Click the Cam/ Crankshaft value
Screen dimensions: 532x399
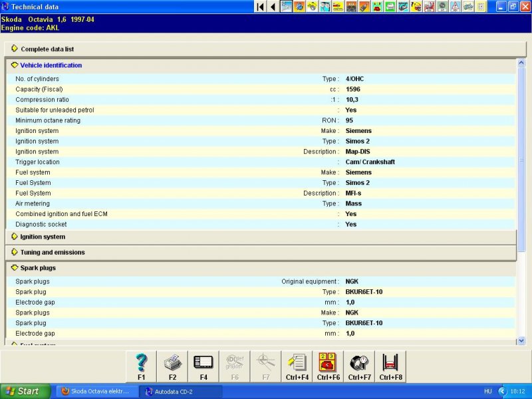[370, 162]
